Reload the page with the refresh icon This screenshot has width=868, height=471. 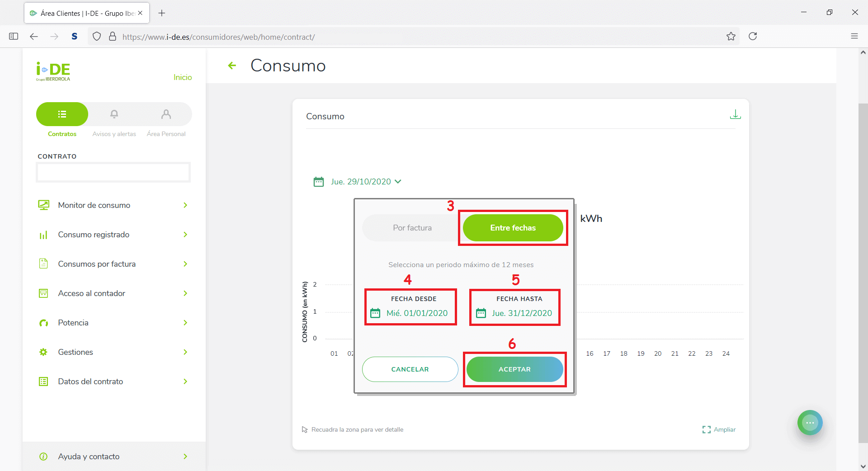752,37
